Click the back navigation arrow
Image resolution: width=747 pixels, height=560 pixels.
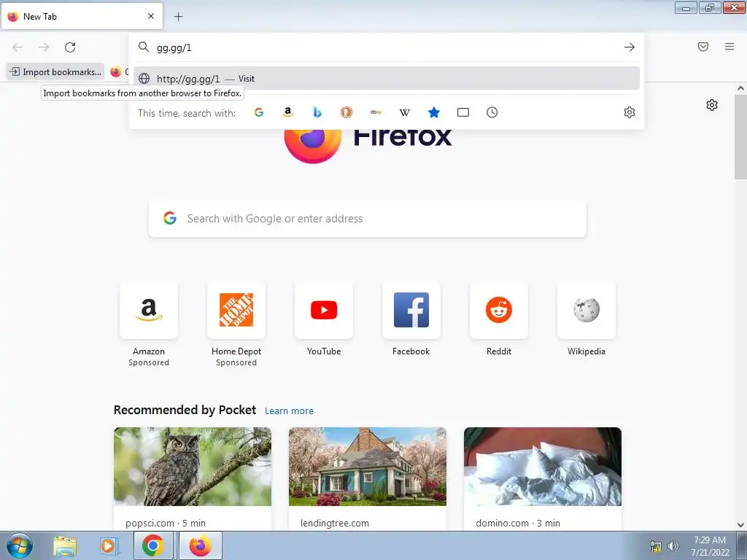18,47
